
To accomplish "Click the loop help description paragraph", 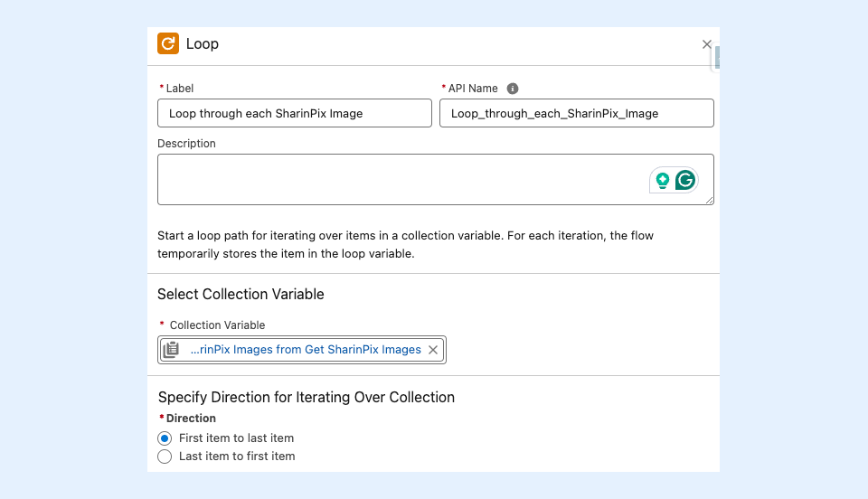I will [405, 245].
